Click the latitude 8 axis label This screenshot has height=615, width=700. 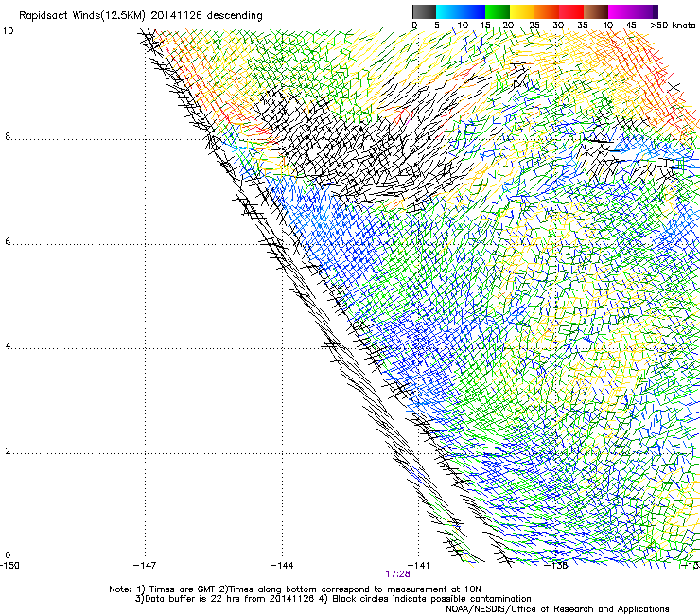pos(8,136)
